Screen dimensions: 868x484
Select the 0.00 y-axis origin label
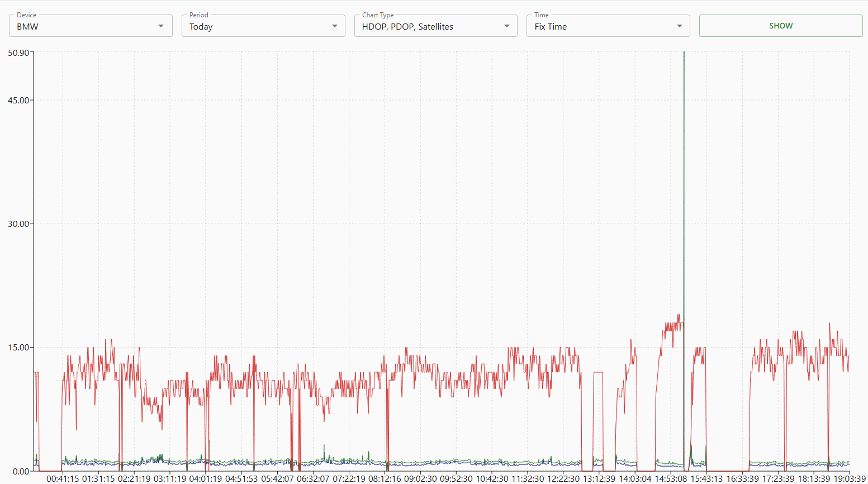(x=20, y=471)
